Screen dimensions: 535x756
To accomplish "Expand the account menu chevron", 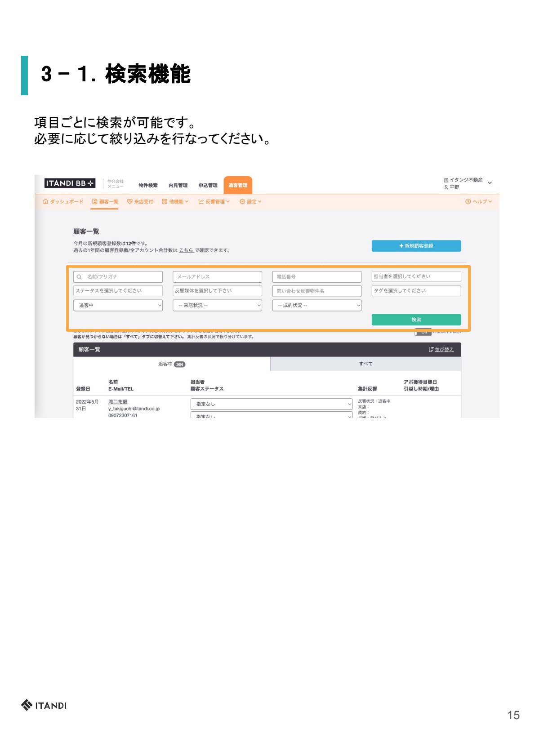I will click(x=490, y=183).
